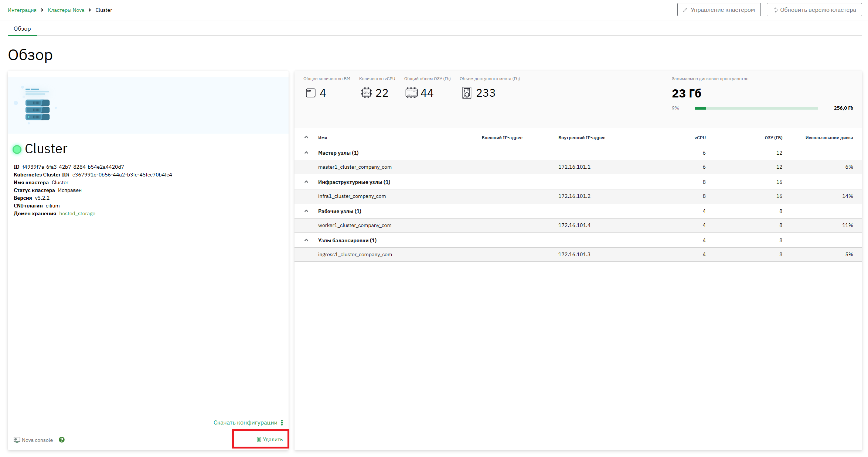
Task: Collapse the Инфраструктурные узлы group
Action: [306, 182]
